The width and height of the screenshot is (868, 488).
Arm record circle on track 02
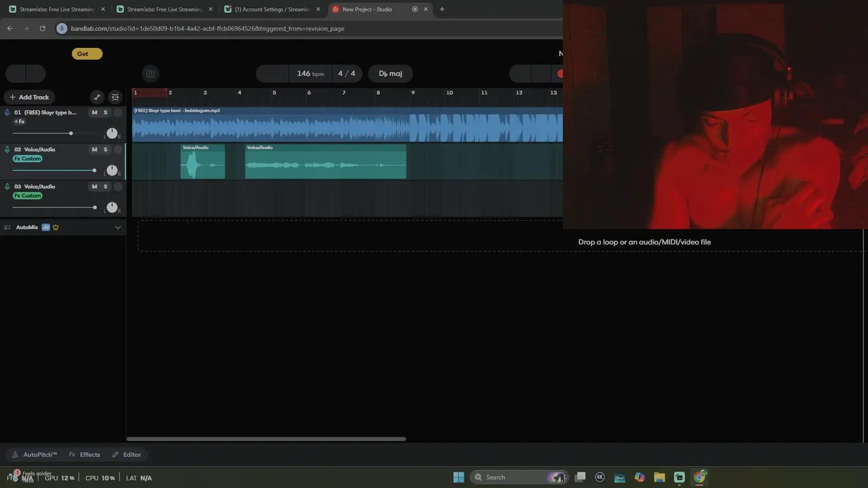pyautogui.click(x=118, y=149)
